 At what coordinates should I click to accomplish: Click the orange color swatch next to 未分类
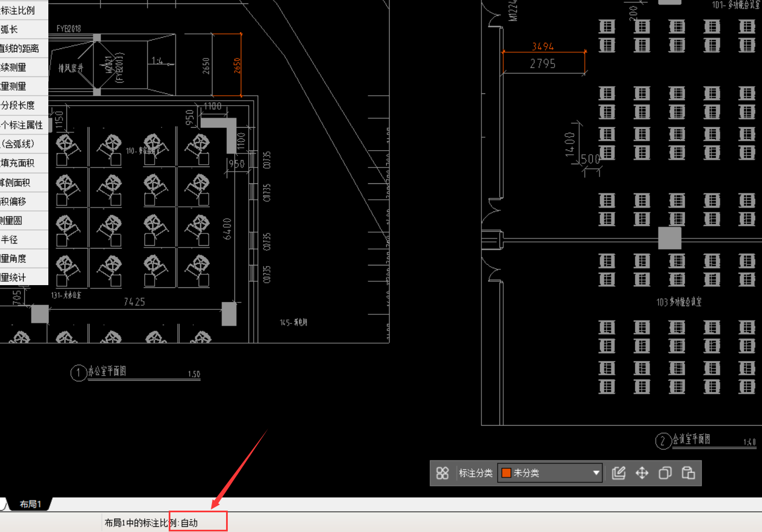click(x=506, y=473)
